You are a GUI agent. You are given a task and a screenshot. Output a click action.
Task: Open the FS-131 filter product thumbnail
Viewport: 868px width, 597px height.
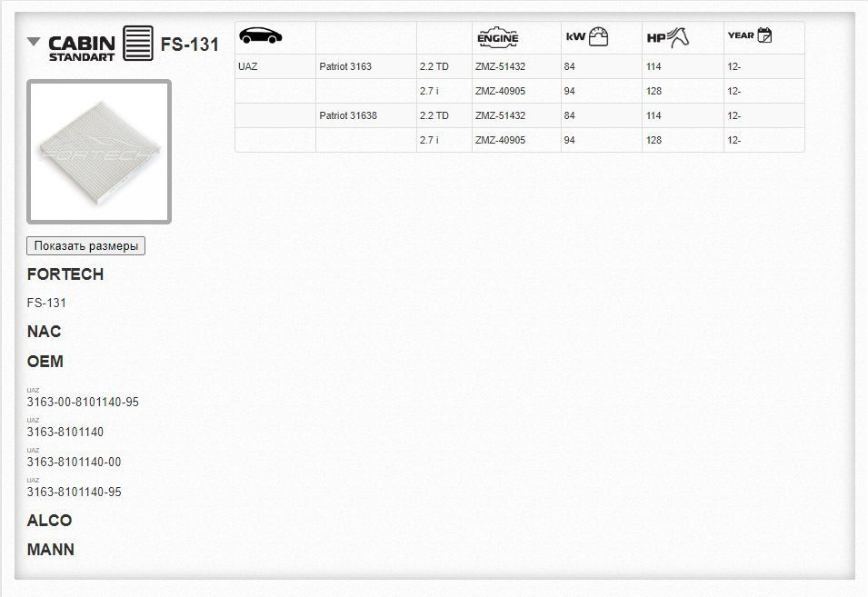[x=99, y=152]
